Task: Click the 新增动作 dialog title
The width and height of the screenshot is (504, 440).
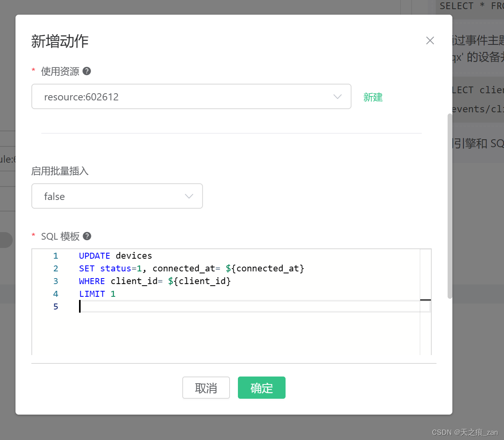Action: tap(60, 41)
